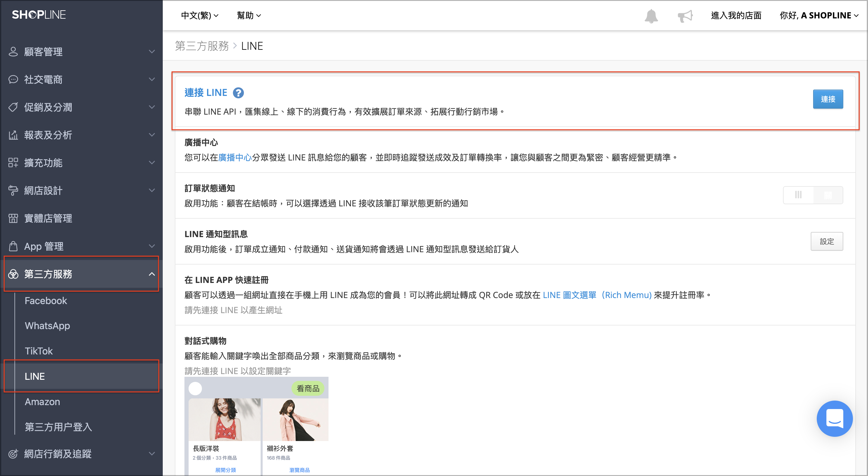This screenshot has width=868, height=476.
Task: Select WhatsApp in the sidebar
Action: pyautogui.click(x=48, y=326)
